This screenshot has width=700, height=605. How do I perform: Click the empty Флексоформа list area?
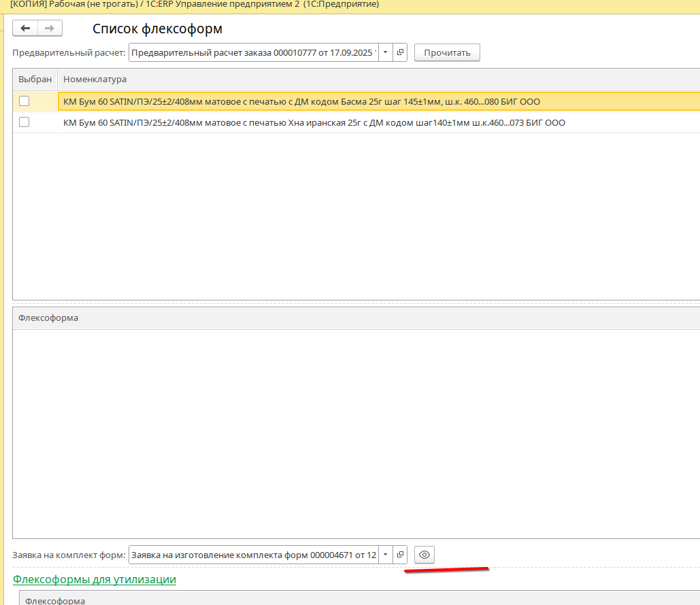coord(354,435)
